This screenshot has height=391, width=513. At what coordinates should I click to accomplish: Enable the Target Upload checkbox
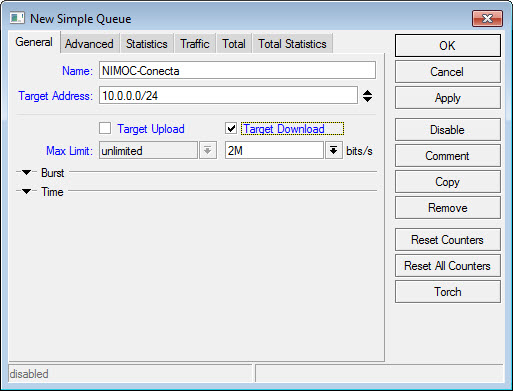click(105, 128)
